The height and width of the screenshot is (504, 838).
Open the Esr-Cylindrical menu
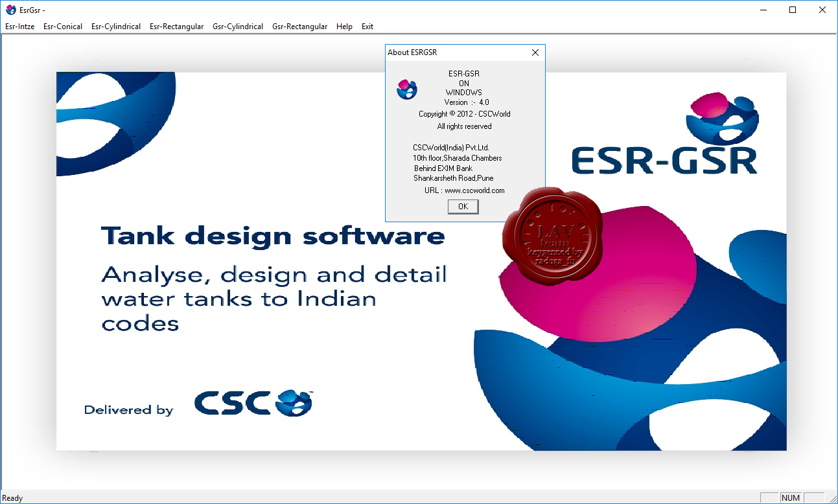click(x=116, y=27)
